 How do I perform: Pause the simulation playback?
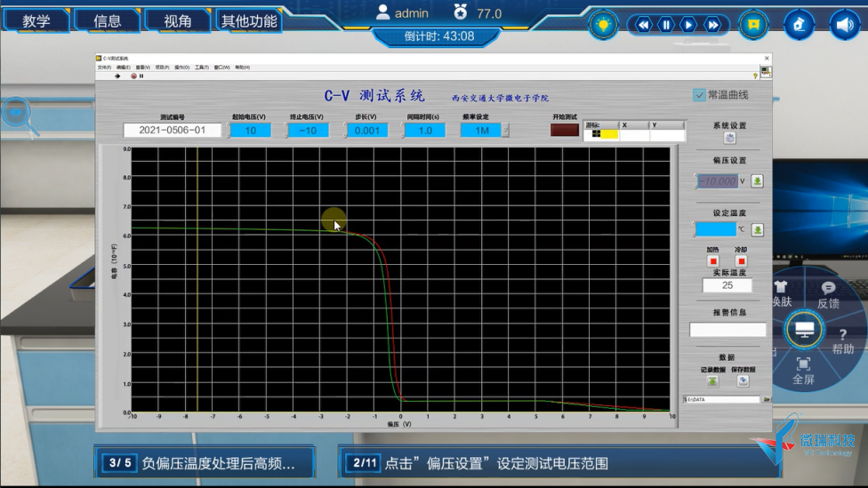coord(666,25)
